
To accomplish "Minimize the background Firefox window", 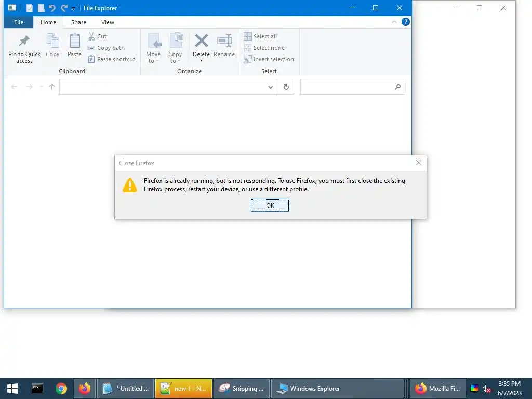I will pyautogui.click(x=456, y=8).
